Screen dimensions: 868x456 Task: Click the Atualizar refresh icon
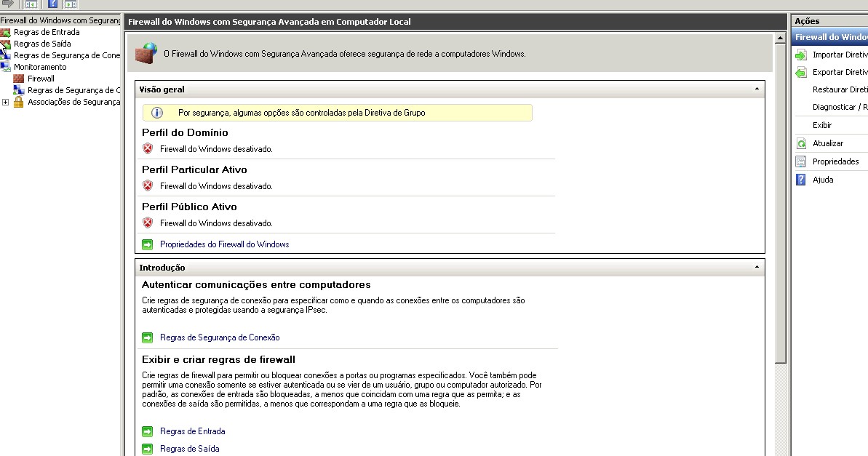[801, 143]
